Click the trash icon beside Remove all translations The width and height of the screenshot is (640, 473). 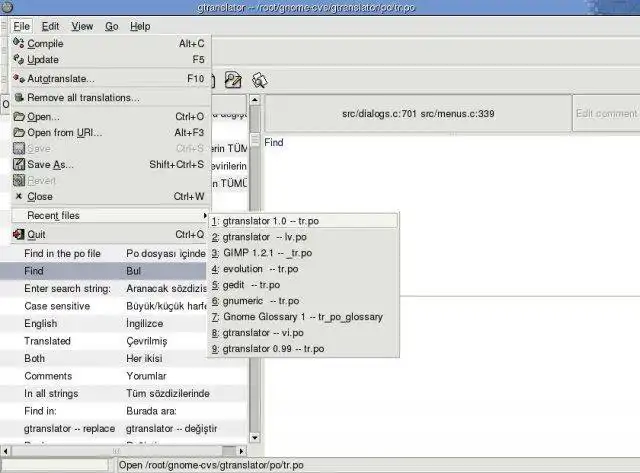[19, 97]
